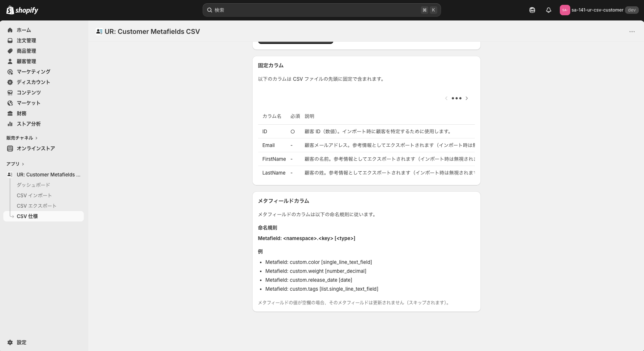
Task: Click the 財務 bank icon
Action: coord(10,114)
